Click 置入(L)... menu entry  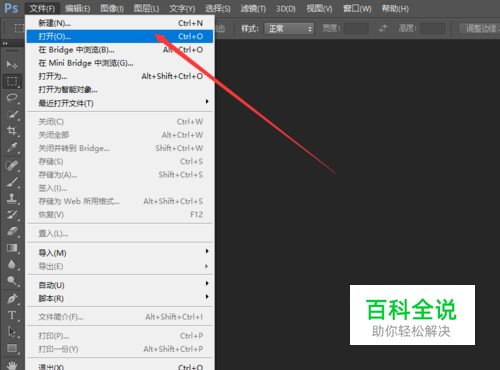pyautogui.click(x=120, y=234)
